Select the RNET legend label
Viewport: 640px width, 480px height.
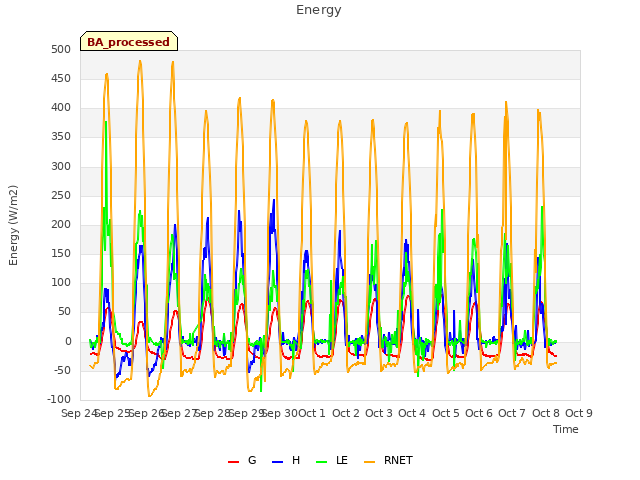(398, 460)
